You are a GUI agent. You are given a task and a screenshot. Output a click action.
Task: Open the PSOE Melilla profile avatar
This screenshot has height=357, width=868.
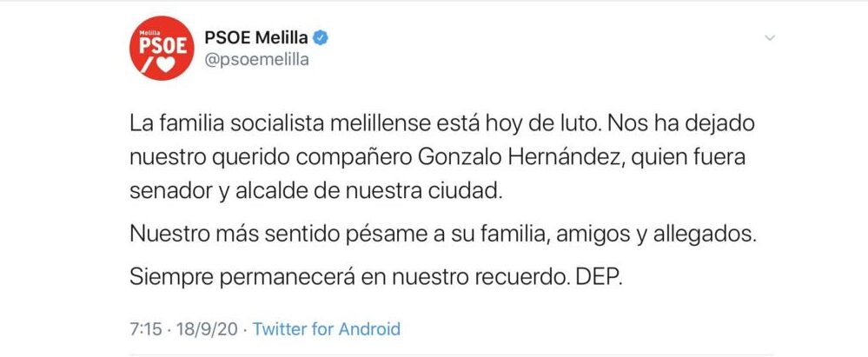[x=162, y=48]
